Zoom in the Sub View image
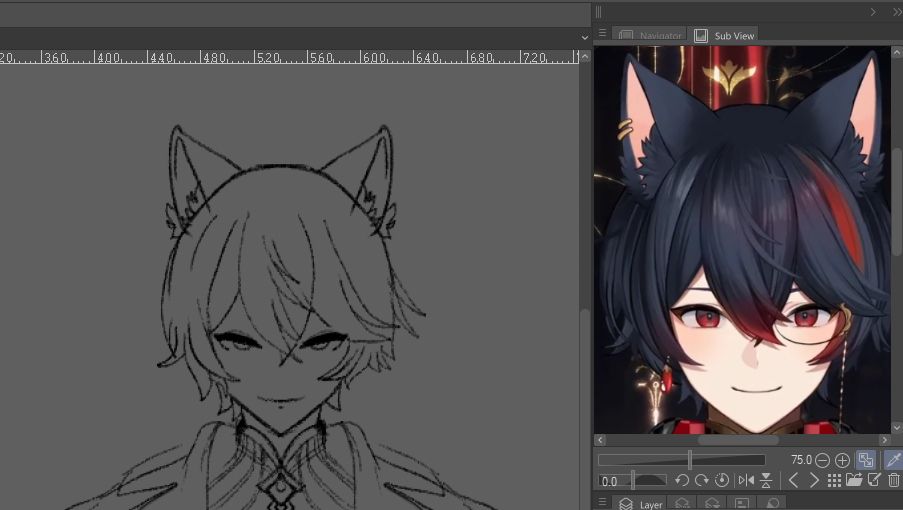Screen dimensions: 903x510 click(x=842, y=460)
